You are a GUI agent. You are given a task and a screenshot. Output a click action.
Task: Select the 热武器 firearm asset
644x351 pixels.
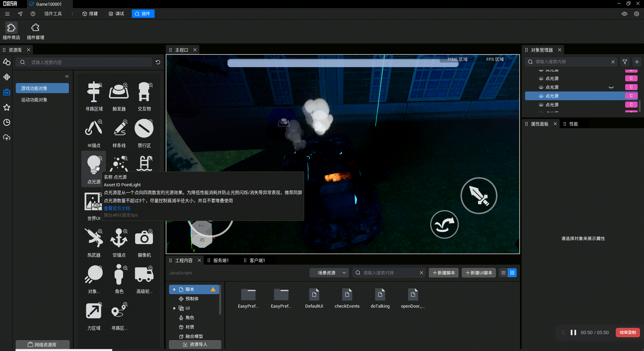[94, 242]
